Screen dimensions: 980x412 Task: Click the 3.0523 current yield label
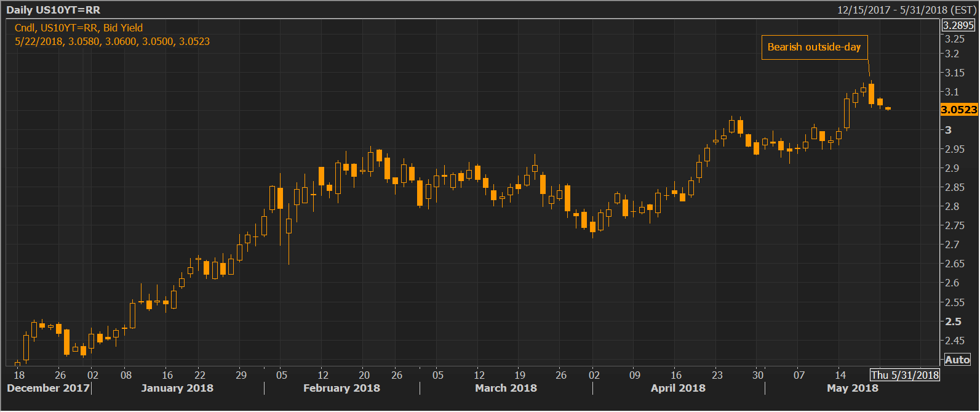coord(958,110)
